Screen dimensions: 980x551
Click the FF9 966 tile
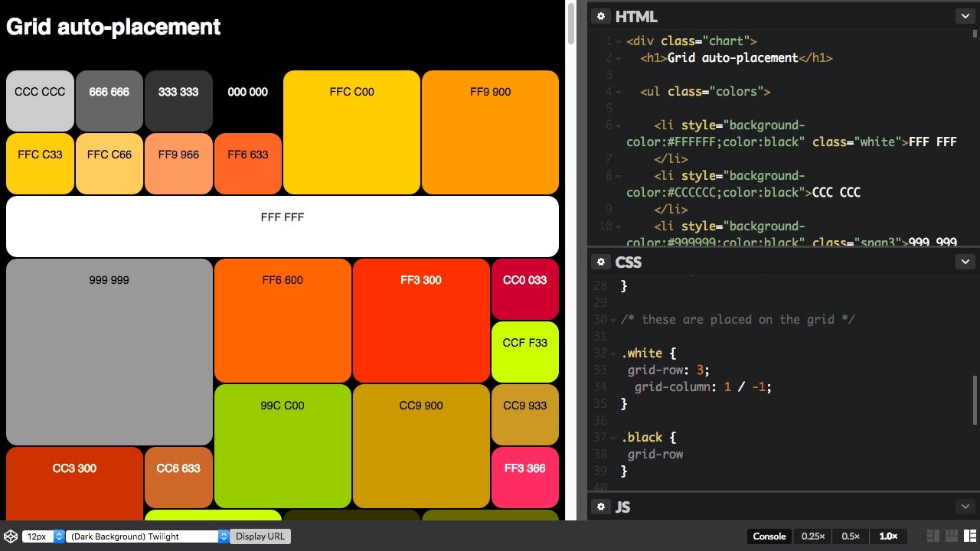tap(178, 164)
